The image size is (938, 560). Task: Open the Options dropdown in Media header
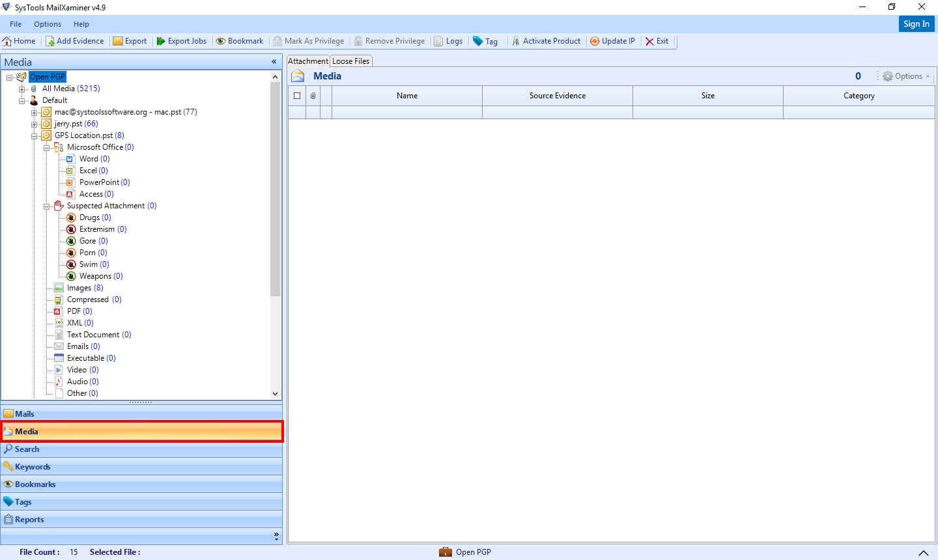click(x=906, y=76)
